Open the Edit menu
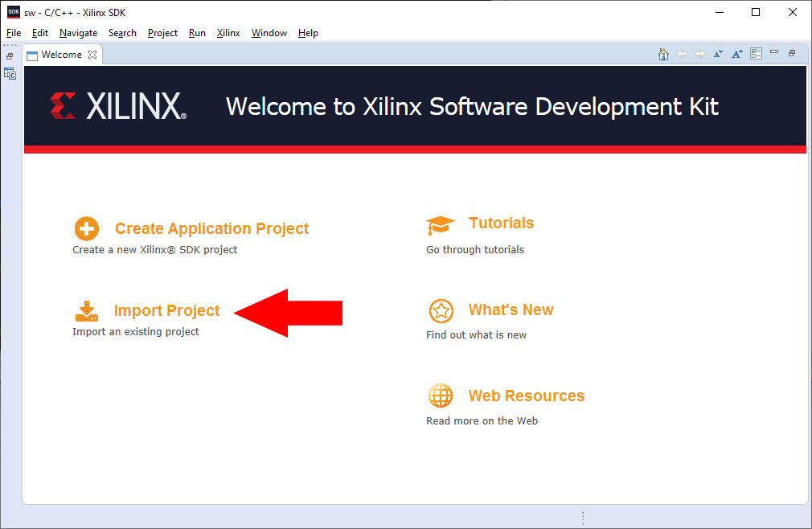This screenshot has height=529, width=812. [40, 33]
